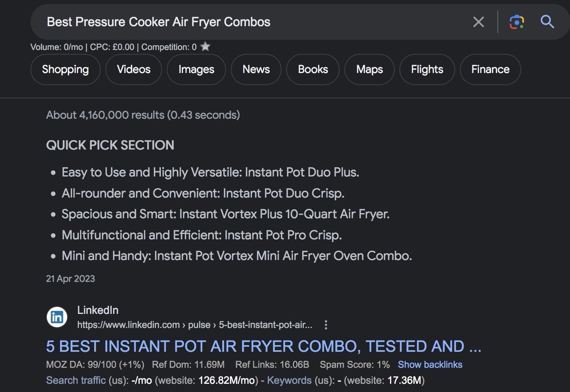570x392 pixels.
Task: Open Google Lens image search
Action: (517, 22)
